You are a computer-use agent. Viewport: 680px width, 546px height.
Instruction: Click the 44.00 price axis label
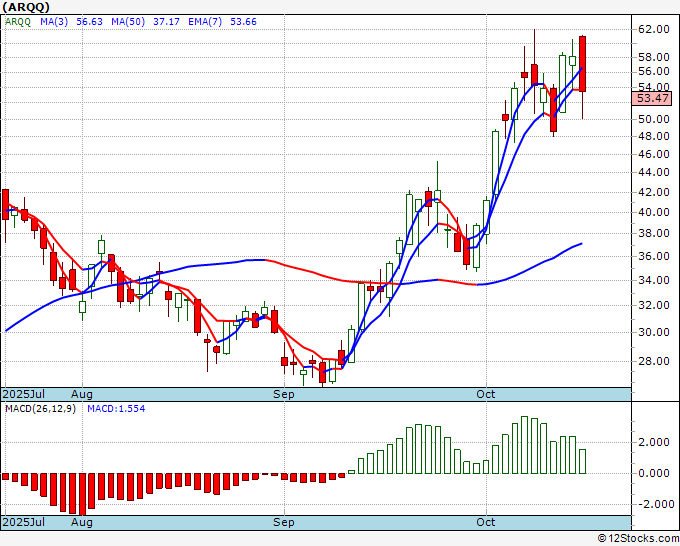click(x=654, y=172)
